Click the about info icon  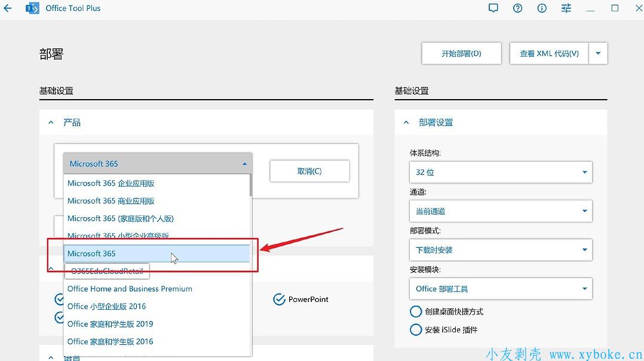click(x=542, y=8)
